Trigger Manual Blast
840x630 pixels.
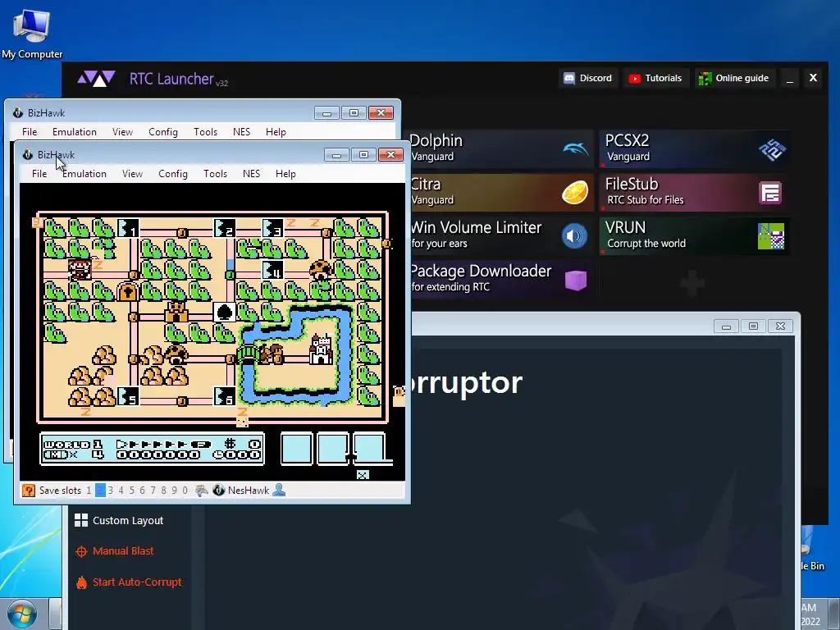[115, 550]
